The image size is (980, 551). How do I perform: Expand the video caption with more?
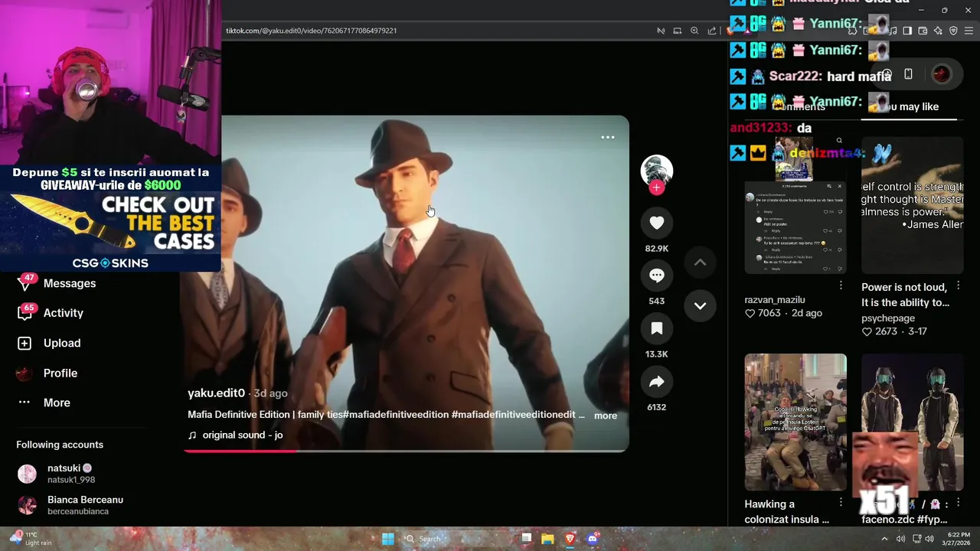606,416
